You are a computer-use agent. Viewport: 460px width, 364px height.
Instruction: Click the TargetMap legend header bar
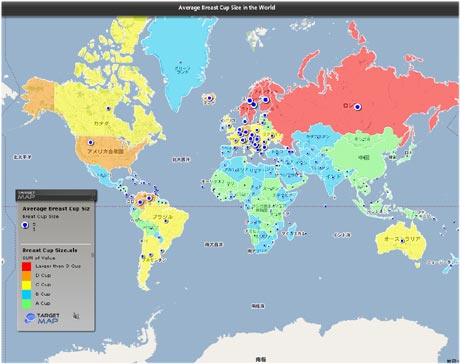pyautogui.click(x=56, y=195)
